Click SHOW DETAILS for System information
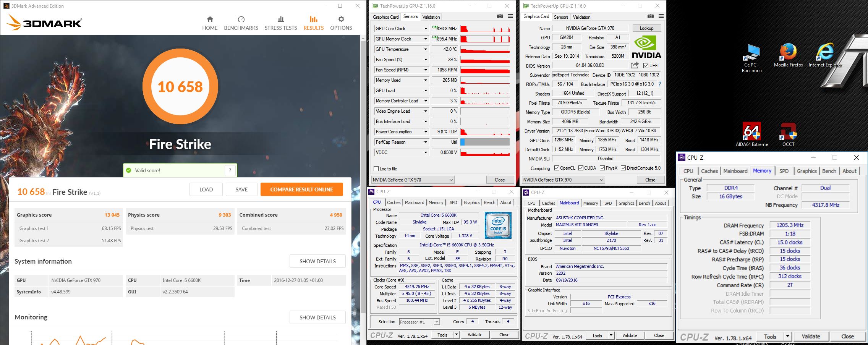 pyautogui.click(x=317, y=261)
